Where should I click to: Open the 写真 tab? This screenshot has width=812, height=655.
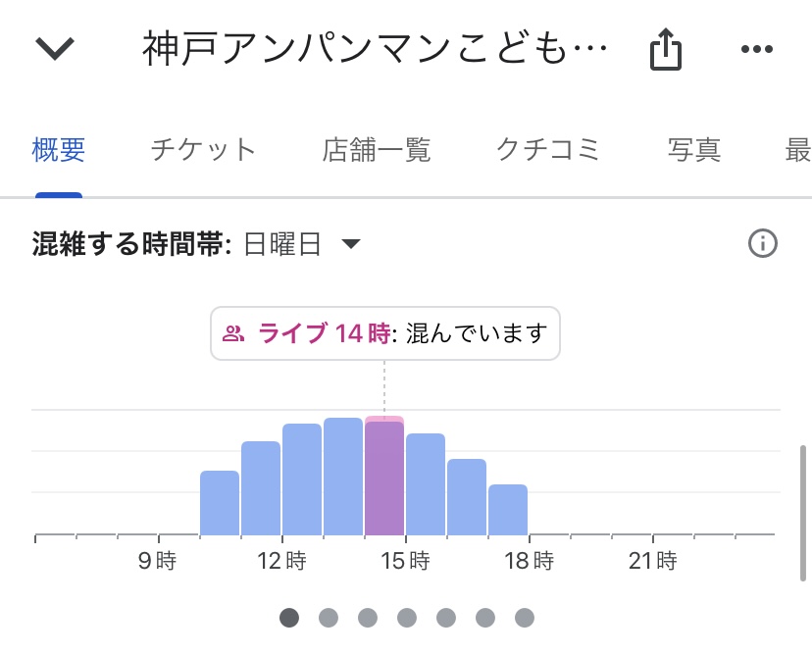694,150
